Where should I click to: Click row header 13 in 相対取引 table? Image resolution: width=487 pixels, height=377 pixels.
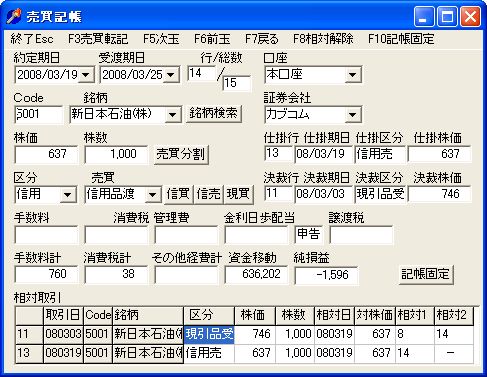click(29, 353)
